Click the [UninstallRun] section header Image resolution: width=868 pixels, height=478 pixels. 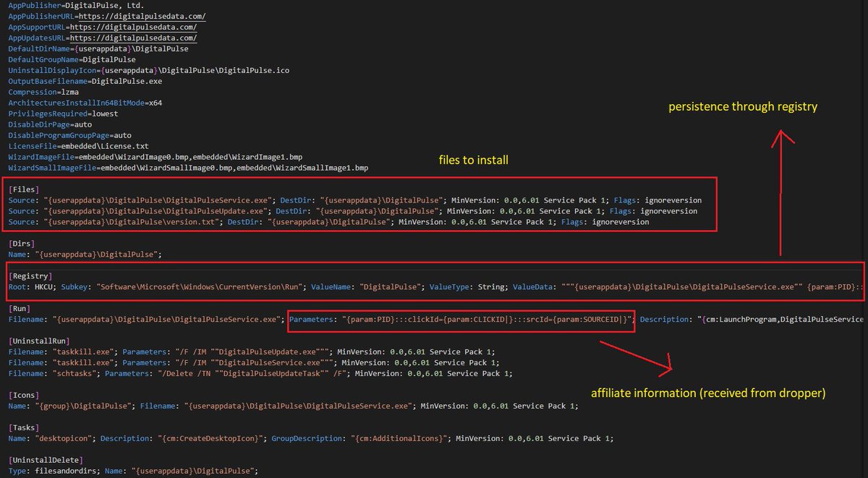click(x=39, y=341)
